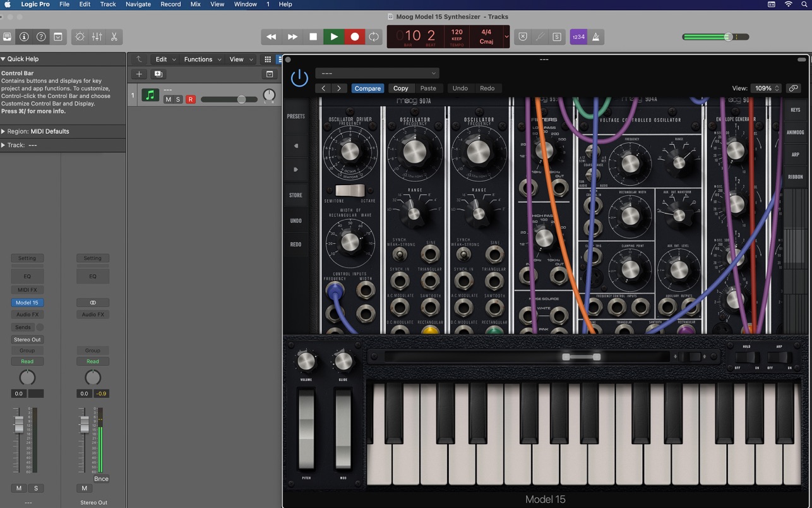Click the Compare button
The image size is (812, 508).
pyautogui.click(x=367, y=88)
